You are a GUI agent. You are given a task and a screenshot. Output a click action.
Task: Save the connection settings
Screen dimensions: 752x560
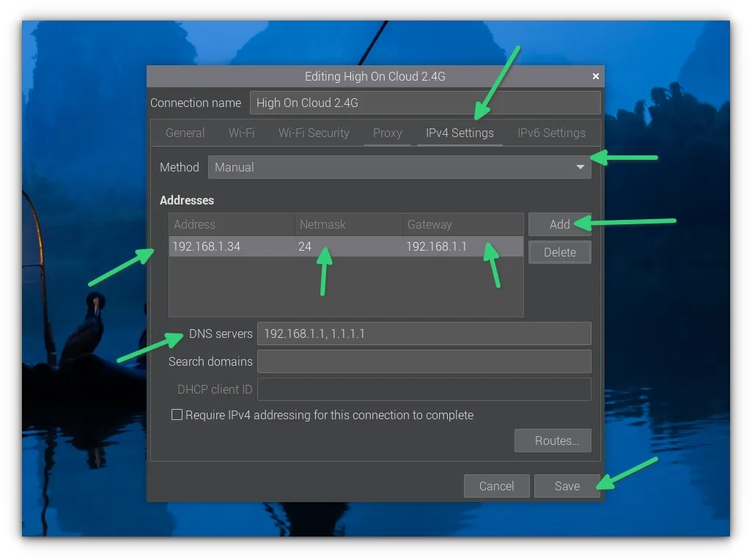point(567,486)
